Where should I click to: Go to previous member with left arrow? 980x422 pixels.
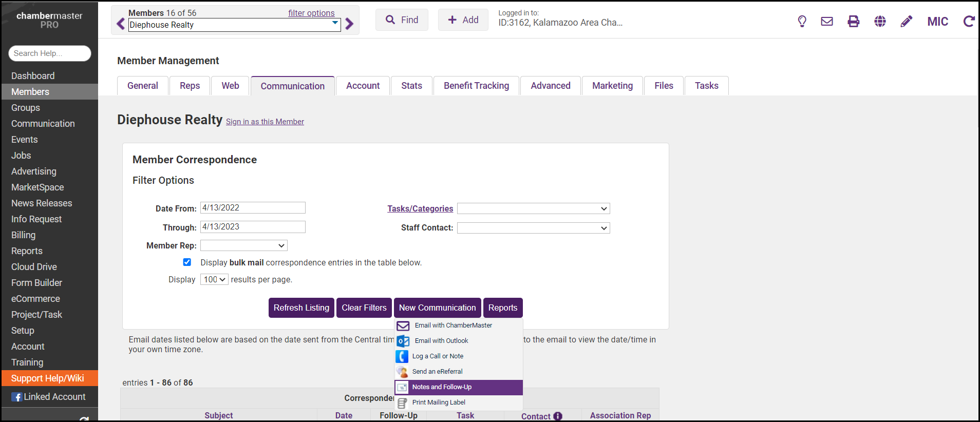(x=121, y=24)
